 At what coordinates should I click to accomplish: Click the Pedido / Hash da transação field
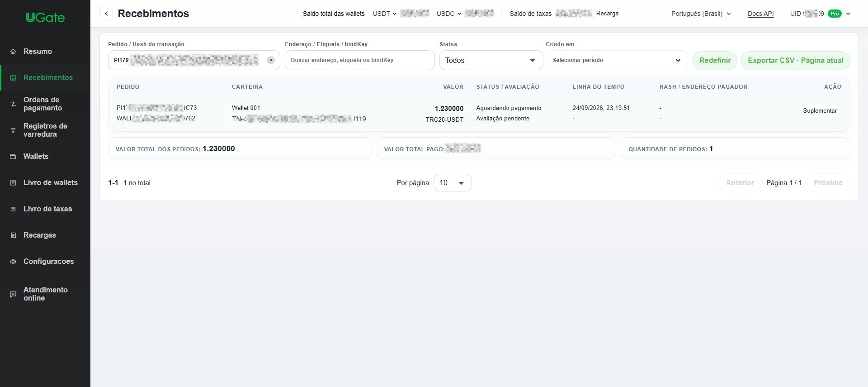(x=194, y=60)
